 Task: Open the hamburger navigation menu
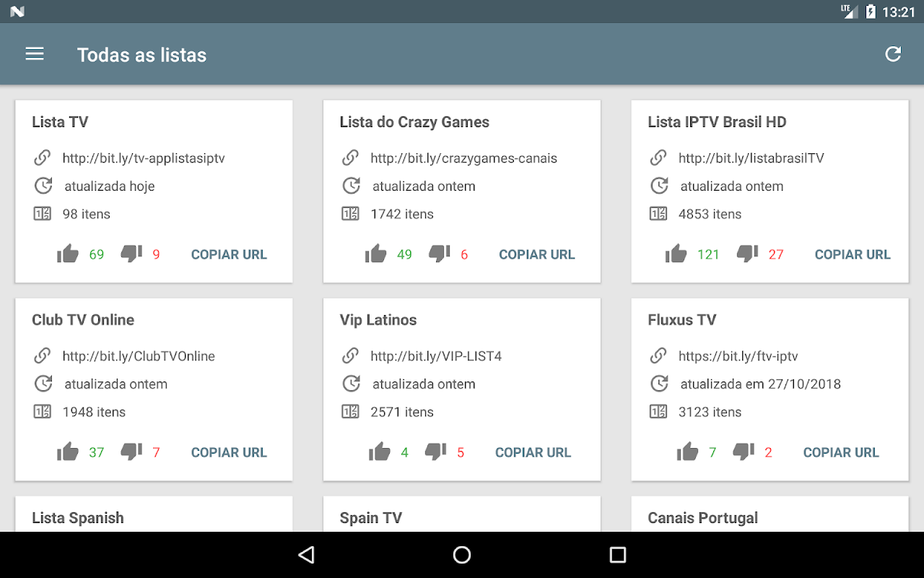point(35,54)
